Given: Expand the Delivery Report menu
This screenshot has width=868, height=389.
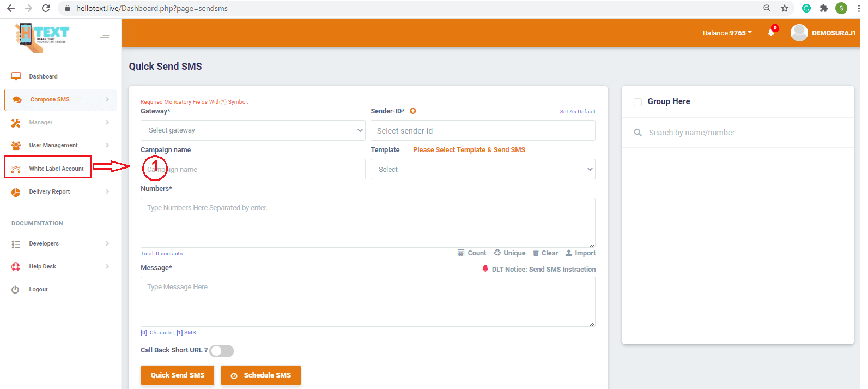Looking at the screenshot, I should 50,192.
